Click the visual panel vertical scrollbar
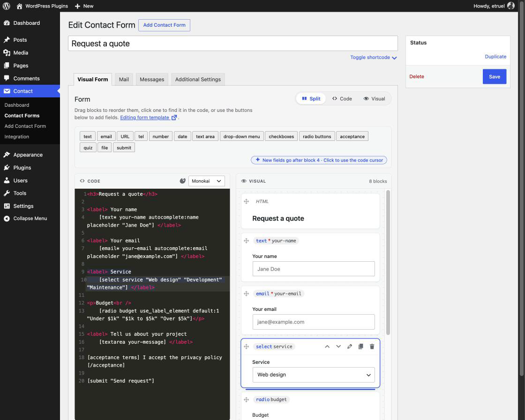 (388, 263)
